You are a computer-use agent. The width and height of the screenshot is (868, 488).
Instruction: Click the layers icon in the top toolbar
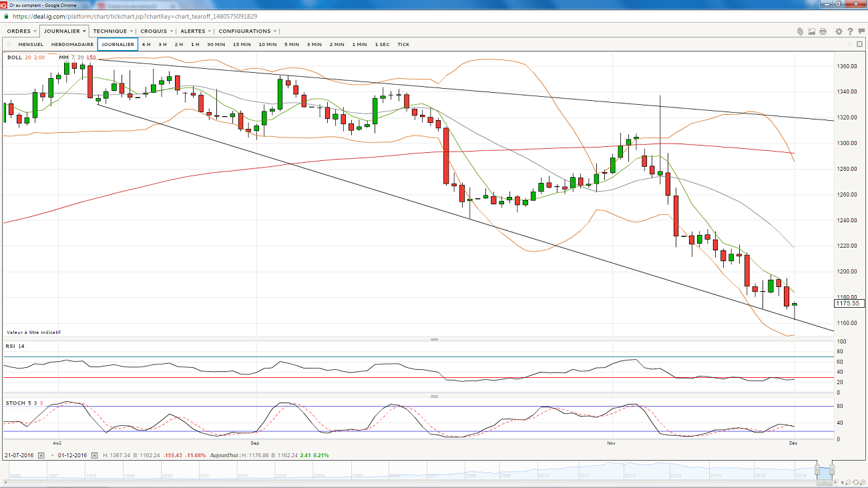pyautogui.click(x=800, y=31)
